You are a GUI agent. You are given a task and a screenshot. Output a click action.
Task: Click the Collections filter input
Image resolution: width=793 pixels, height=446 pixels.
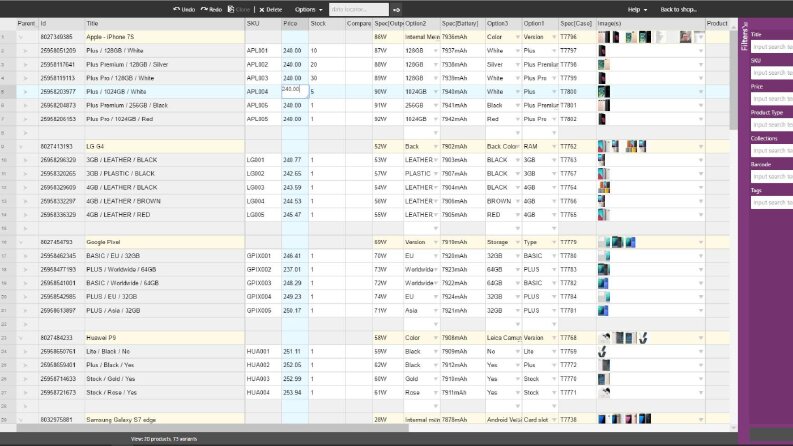click(772, 151)
